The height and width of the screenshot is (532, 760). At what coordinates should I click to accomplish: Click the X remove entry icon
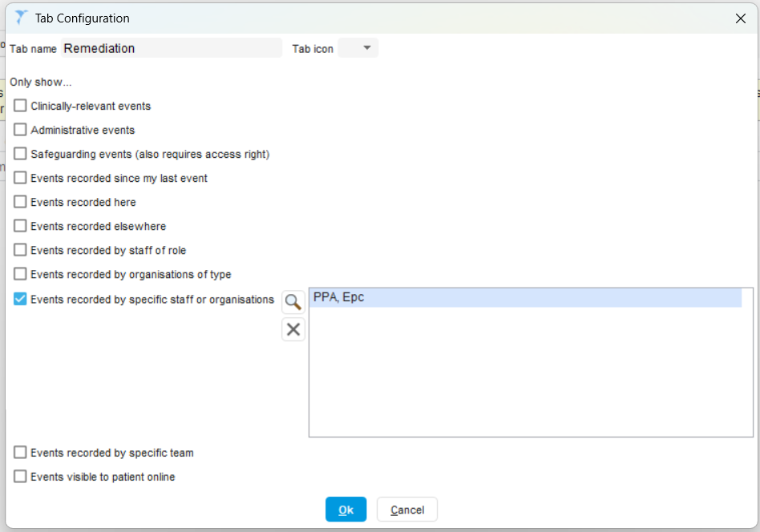(293, 329)
